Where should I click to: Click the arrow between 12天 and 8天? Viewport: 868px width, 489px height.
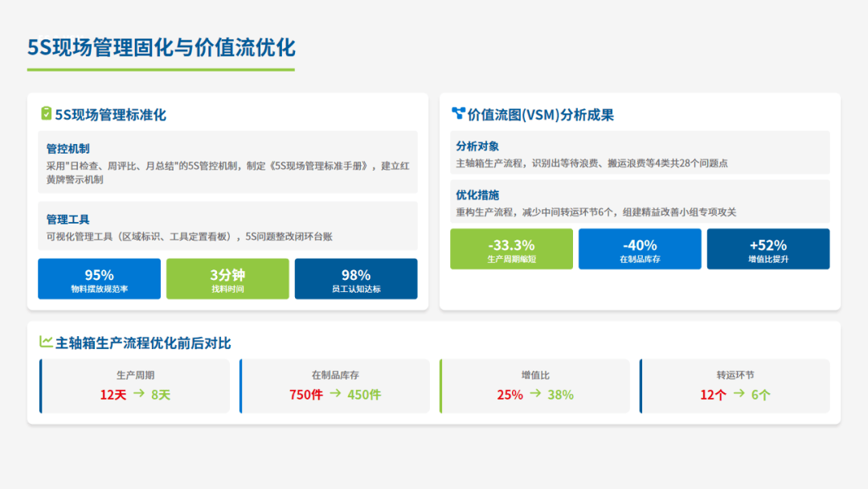tap(138, 394)
